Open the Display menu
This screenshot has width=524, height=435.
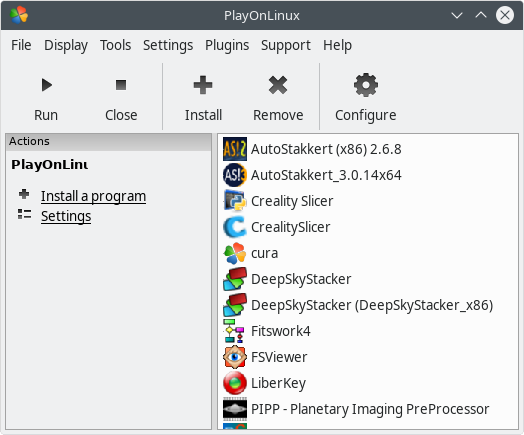coord(66,45)
